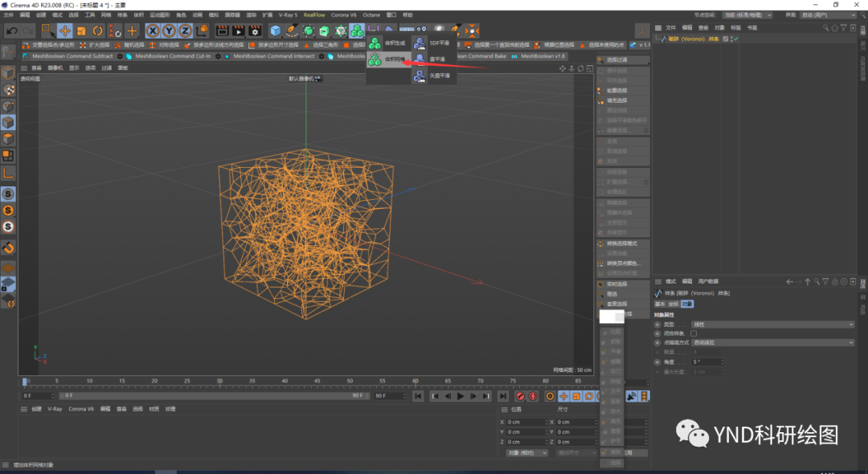
Task: Click MeshBoolean Command Subtract button
Action: [68, 56]
